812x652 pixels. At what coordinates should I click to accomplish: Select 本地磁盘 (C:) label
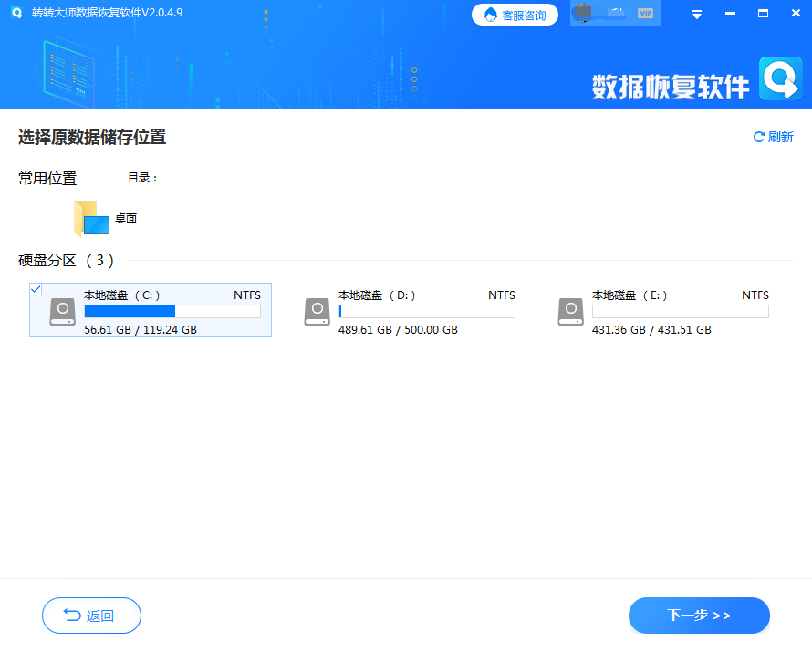coord(121,295)
